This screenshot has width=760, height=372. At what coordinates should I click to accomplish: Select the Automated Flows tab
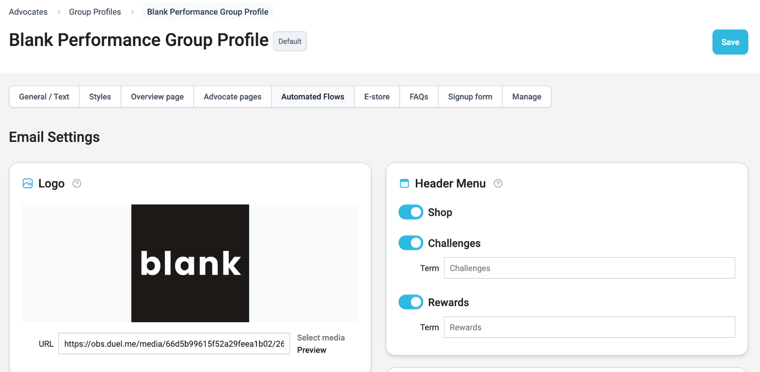[x=313, y=97]
